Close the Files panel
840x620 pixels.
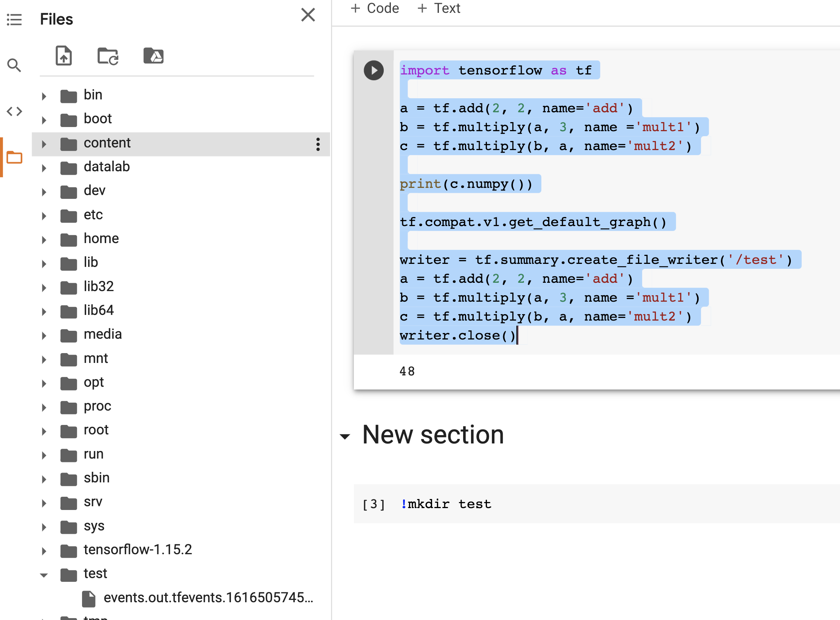click(308, 15)
